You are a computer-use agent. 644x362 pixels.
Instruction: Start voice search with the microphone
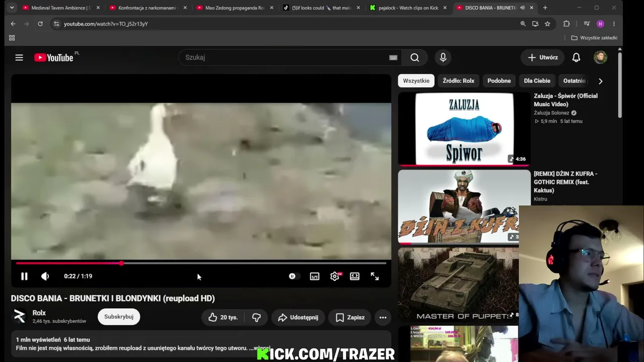443,57
